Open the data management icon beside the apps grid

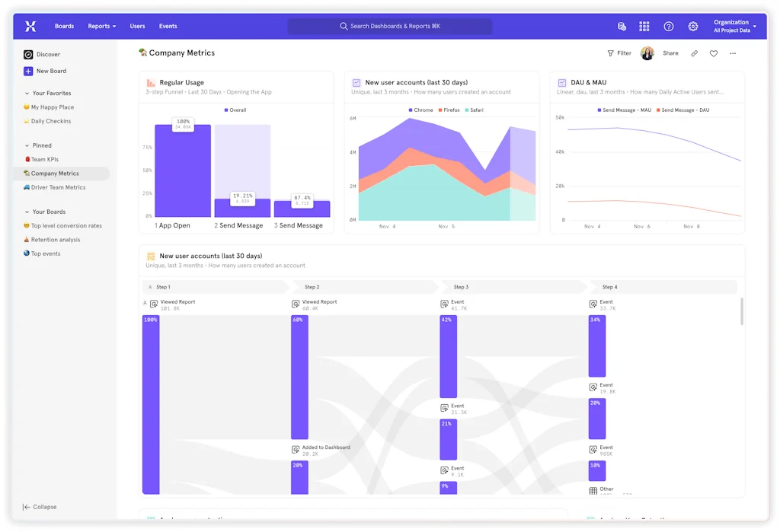pos(621,26)
